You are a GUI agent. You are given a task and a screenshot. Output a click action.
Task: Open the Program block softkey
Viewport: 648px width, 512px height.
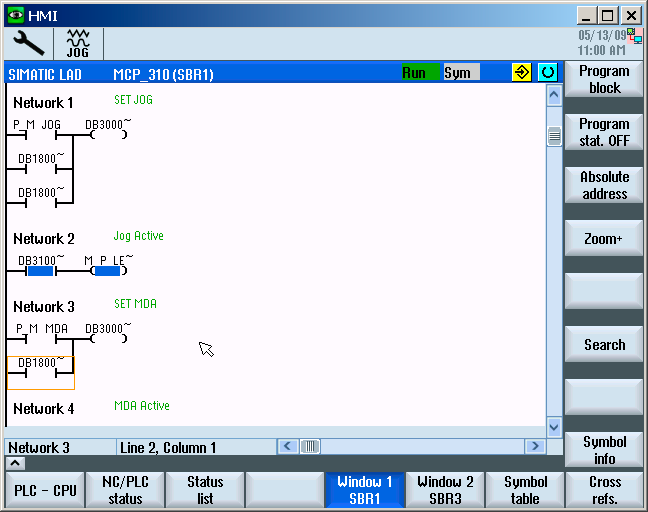tap(604, 80)
